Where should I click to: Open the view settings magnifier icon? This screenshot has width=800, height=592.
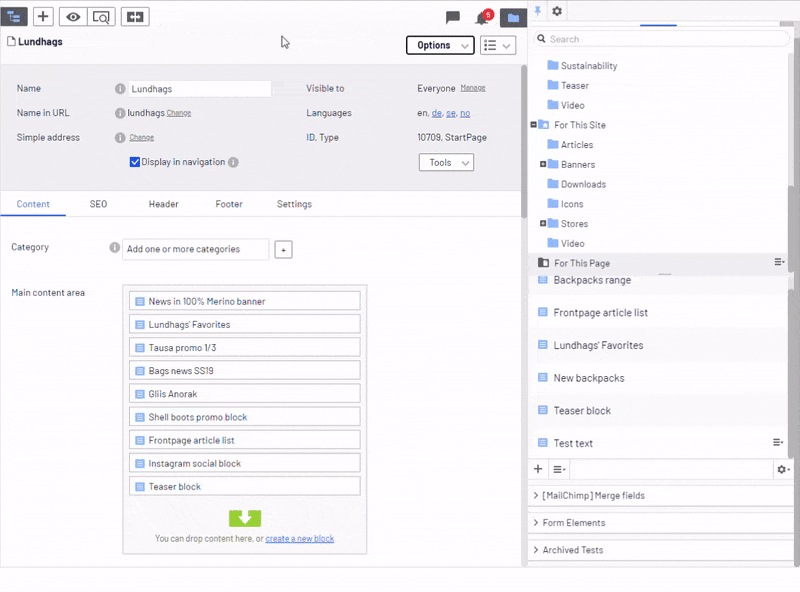coord(101,17)
